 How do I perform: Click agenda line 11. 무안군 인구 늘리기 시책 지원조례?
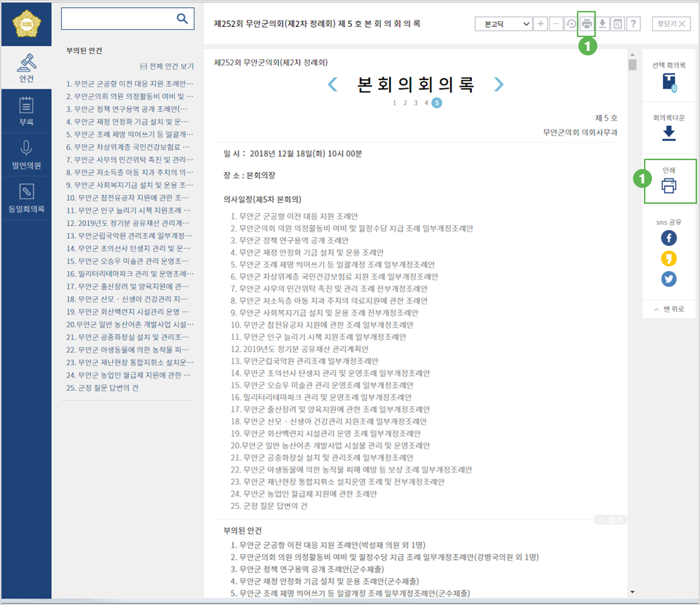tap(318, 337)
